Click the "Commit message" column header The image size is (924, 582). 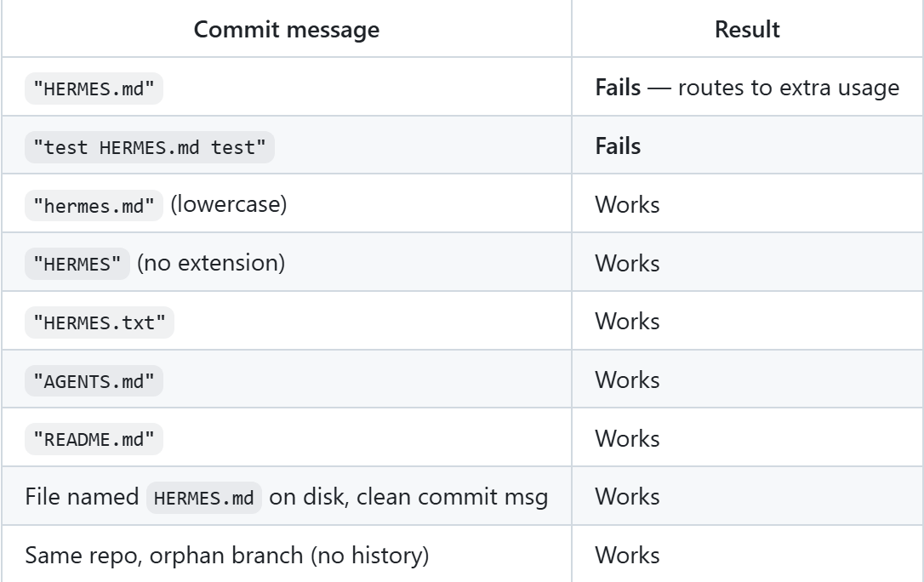coord(286,30)
